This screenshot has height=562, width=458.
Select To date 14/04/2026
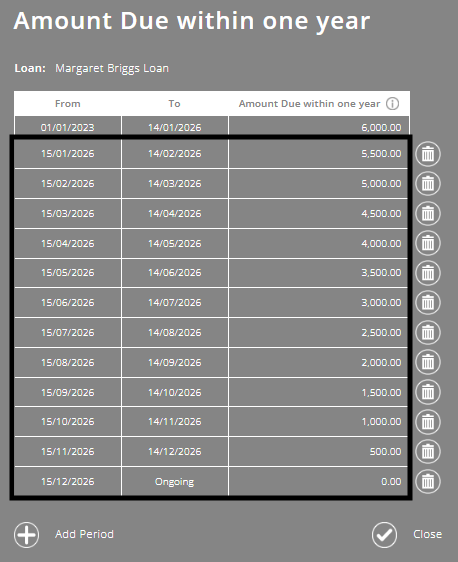pyautogui.click(x=175, y=214)
